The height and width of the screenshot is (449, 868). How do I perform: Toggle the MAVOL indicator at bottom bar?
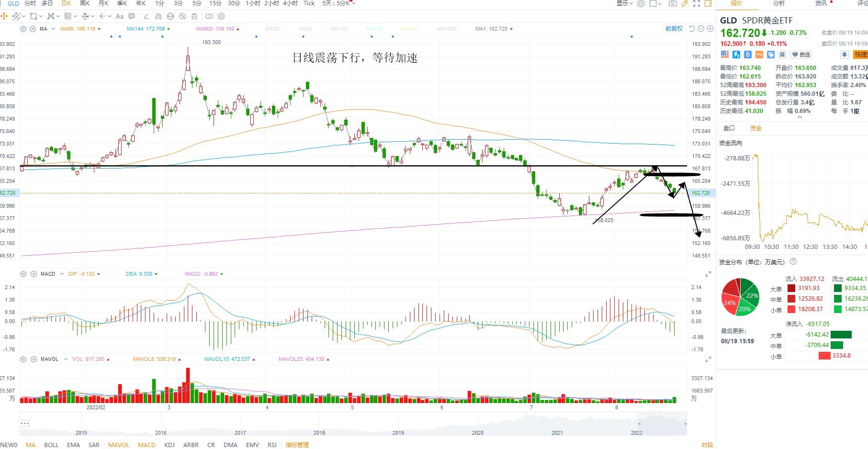[119, 445]
